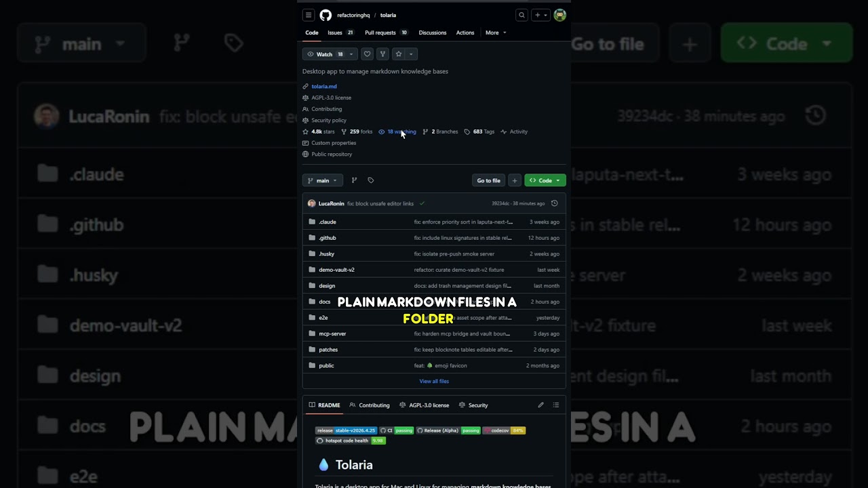Viewport: 868px width, 488px height.
Task: Open the dropdown arrow beside the star button
Action: [x=411, y=54]
